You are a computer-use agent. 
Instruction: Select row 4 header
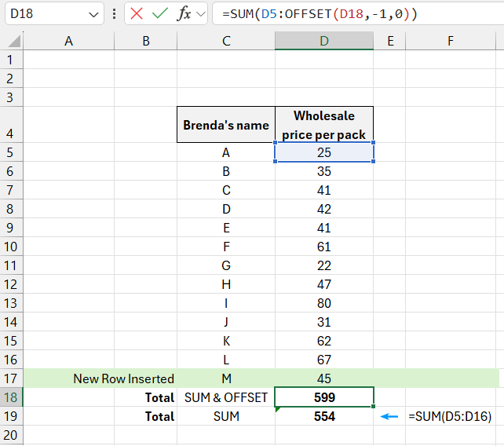click(11, 125)
